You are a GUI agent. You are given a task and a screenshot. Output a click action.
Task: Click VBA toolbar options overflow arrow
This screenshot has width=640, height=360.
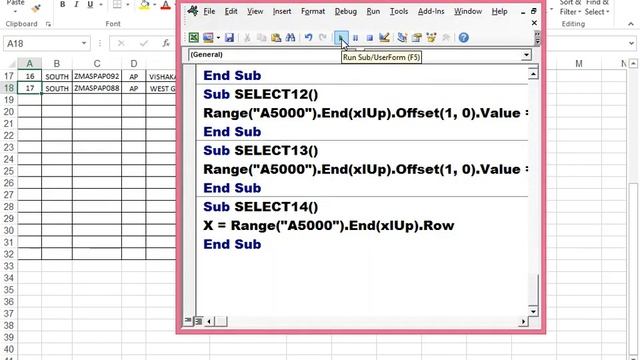(537, 38)
